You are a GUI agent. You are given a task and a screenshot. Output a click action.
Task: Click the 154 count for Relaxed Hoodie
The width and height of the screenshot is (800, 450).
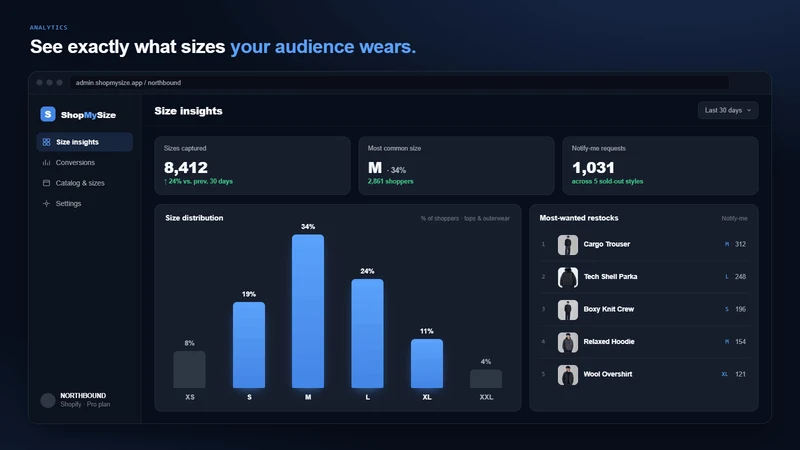coord(741,342)
